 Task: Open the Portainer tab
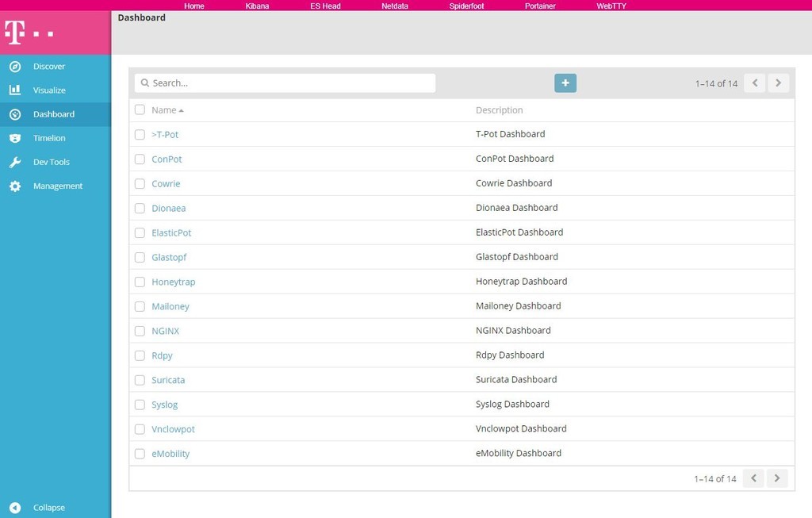[540, 6]
